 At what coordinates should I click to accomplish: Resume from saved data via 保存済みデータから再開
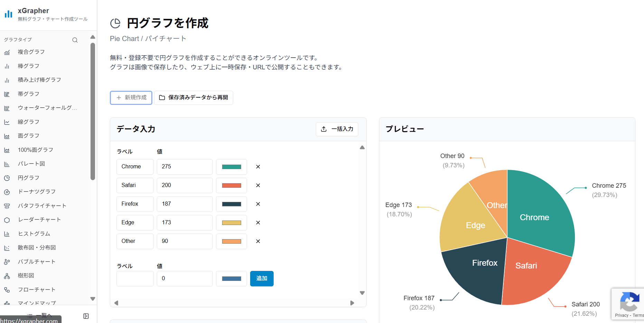pos(193,98)
